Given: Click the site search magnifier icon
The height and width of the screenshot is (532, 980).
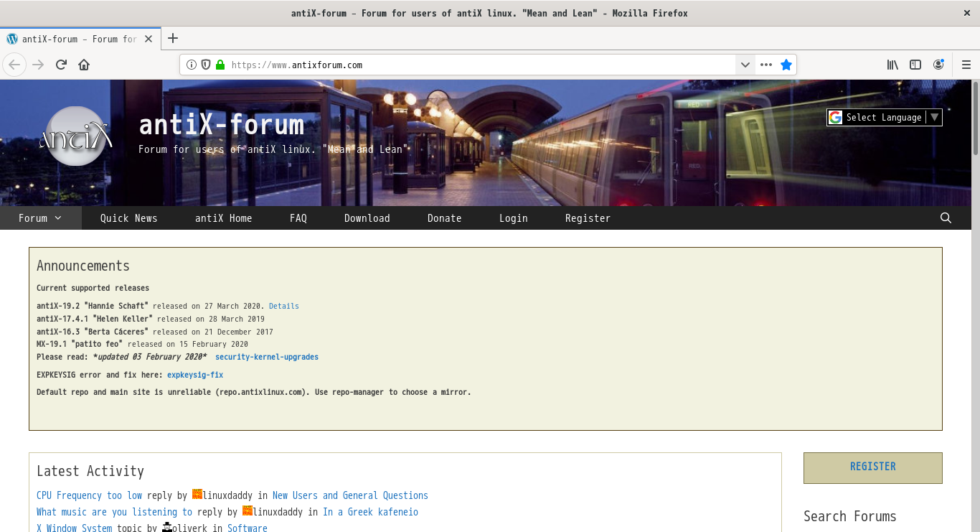Looking at the screenshot, I should pyautogui.click(x=946, y=218).
